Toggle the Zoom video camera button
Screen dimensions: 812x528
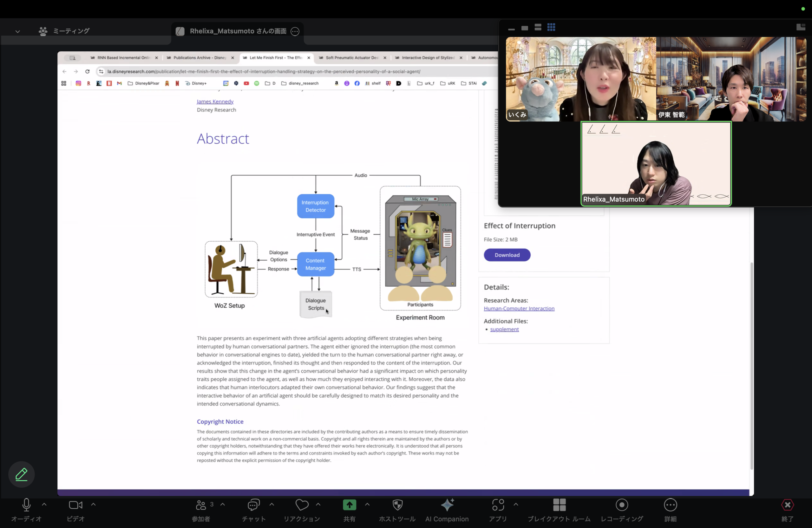(75, 505)
